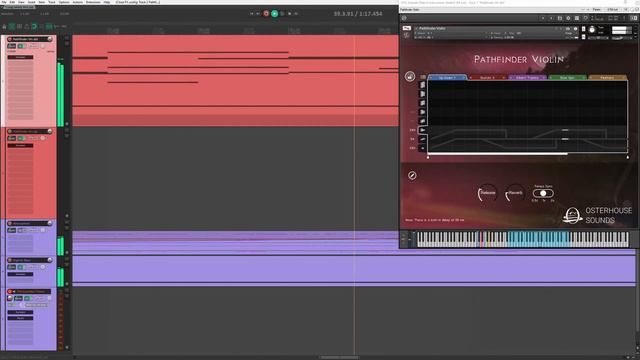Toggle the Tempo Sync switch
Screen dimensions: 640x360
tap(543, 193)
